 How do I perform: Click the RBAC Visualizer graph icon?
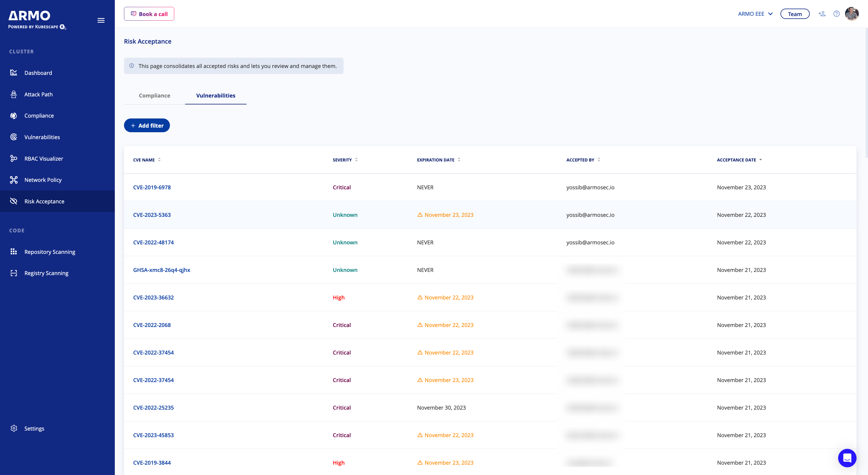coord(13,158)
